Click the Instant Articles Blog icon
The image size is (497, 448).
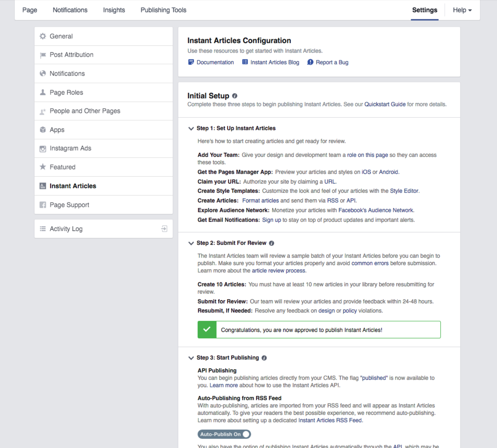[245, 62]
